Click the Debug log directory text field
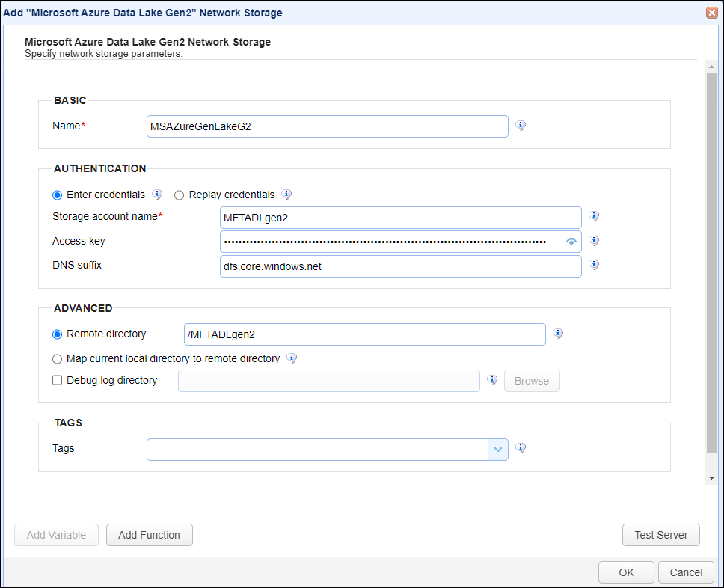724x588 pixels. tap(329, 381)
